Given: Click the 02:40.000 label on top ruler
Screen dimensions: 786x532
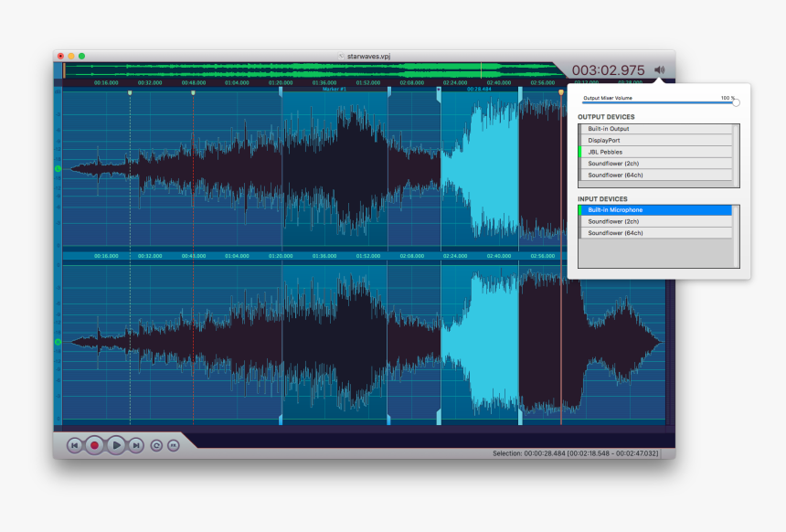Looking at the screenshot, I should [499, 83].
